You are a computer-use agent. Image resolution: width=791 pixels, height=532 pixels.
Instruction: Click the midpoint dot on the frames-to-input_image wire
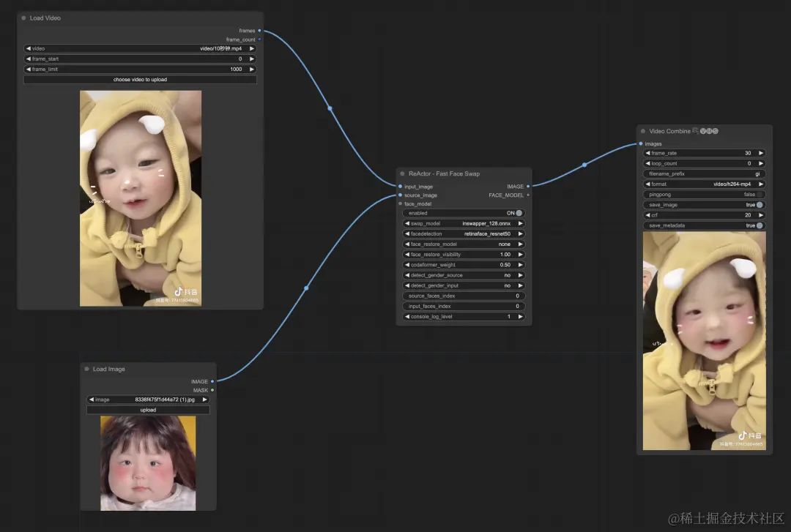pos(330,108)
